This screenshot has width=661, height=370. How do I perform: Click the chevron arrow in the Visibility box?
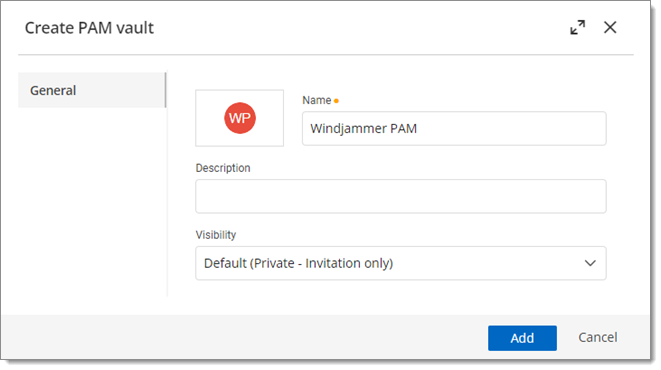click(590, 263)
